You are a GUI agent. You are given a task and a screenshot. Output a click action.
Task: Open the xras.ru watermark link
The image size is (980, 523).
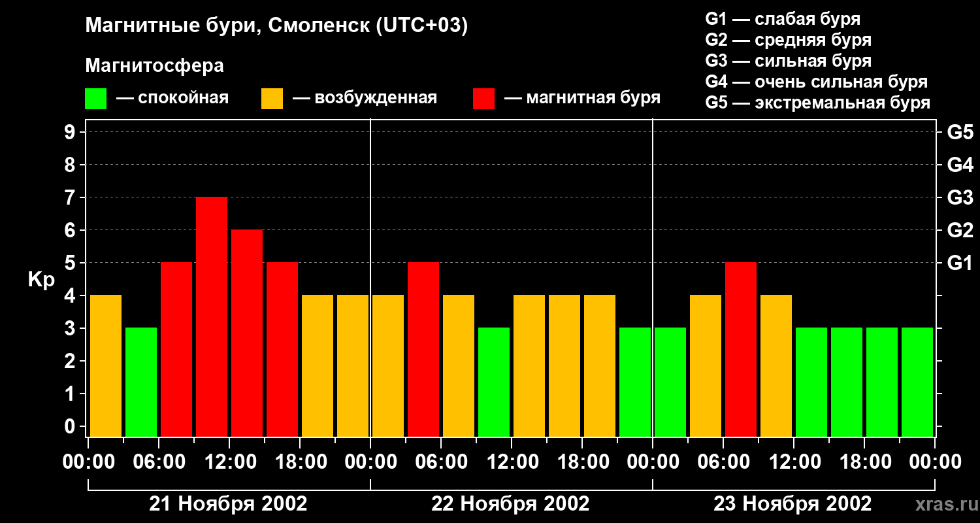click(943, 505)
